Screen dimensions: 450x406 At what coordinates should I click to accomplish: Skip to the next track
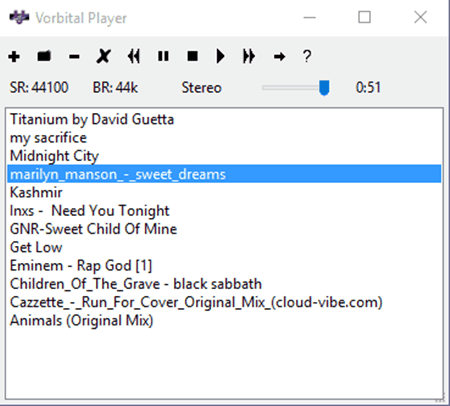coord(249,56)
